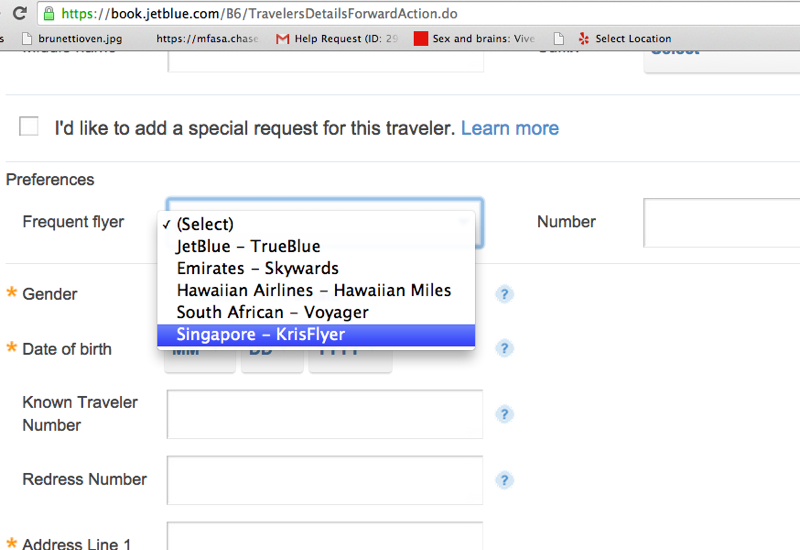Viewport: 800px width, 550px height.
Task: Click the Known Traveler Number text field
Action: (324, 414)
